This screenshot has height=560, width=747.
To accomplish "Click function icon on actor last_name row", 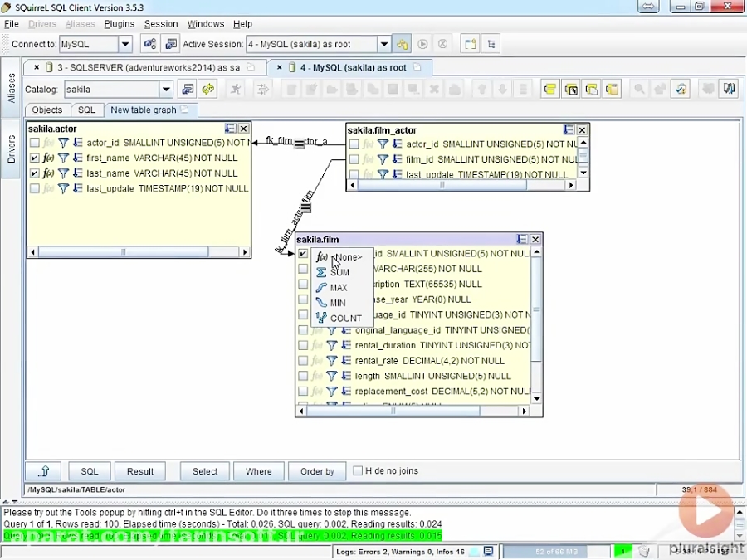I will [48, 173].
